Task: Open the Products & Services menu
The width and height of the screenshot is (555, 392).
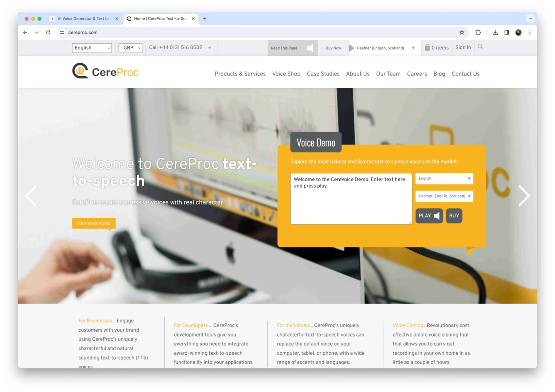Action: pyautogui.click(x=240, y=74)
